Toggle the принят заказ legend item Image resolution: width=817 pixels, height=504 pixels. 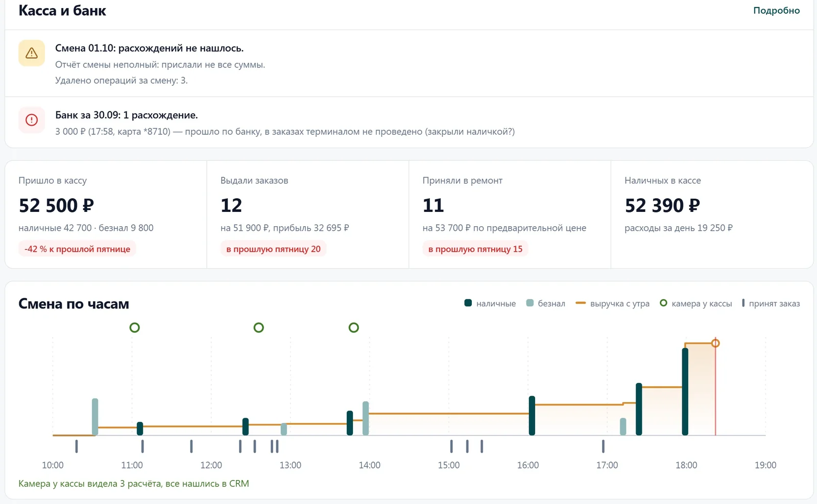pos(771,303)
